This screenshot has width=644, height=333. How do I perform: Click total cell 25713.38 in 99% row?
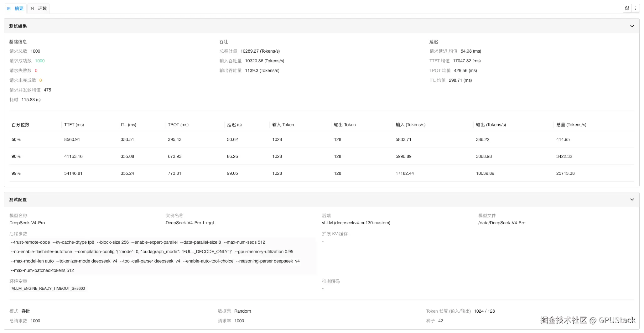click(565, 173)
